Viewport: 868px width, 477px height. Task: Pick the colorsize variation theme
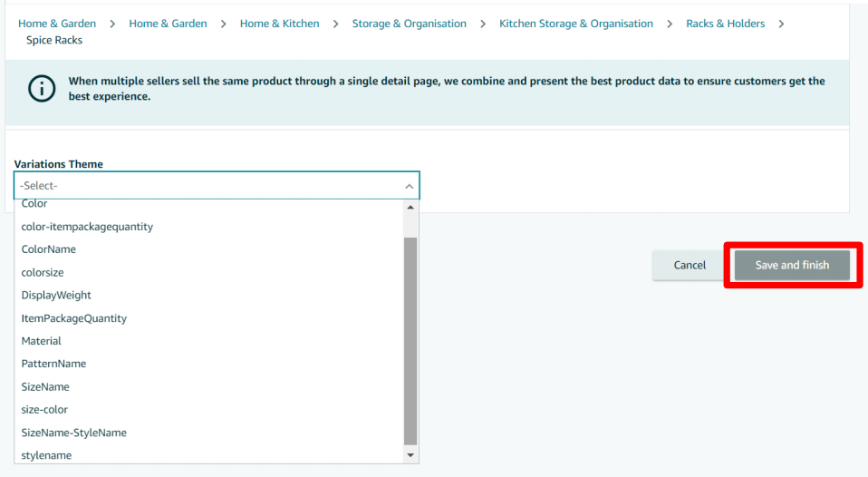(x=43, y=272)
